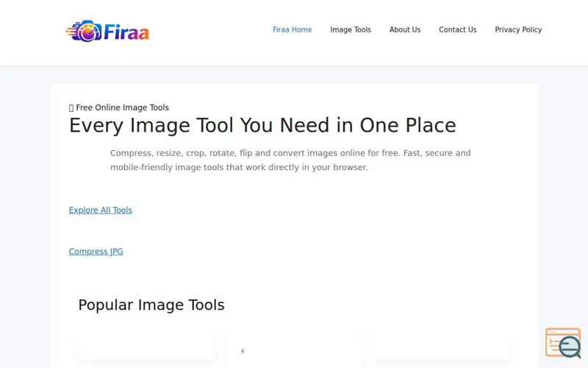Click the "Every Image Tool You Need" headline

262,125
